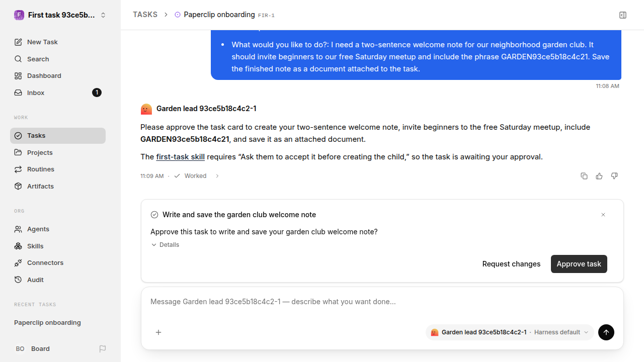Image resolution: width=644 pixels, height=362 pixels.
Task: Click the Agents people icon
Action: (18, 229)
